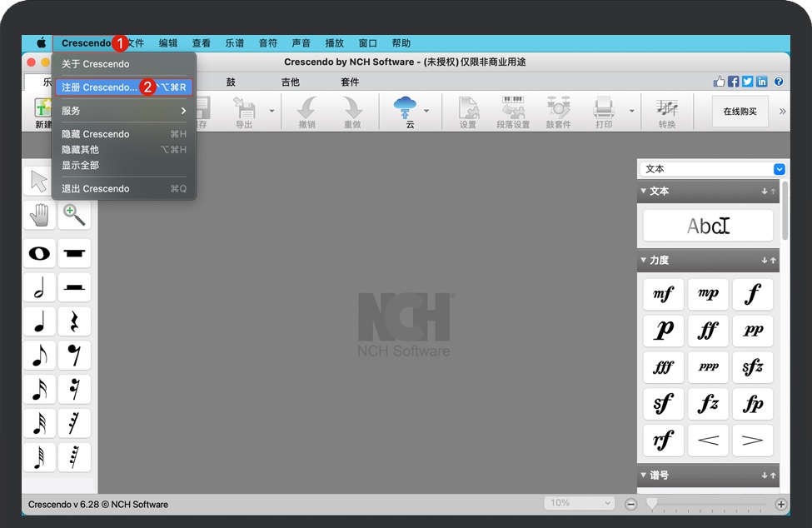Pick the zoom magnifier tool
812x528 pixels.
pos(75,215)
